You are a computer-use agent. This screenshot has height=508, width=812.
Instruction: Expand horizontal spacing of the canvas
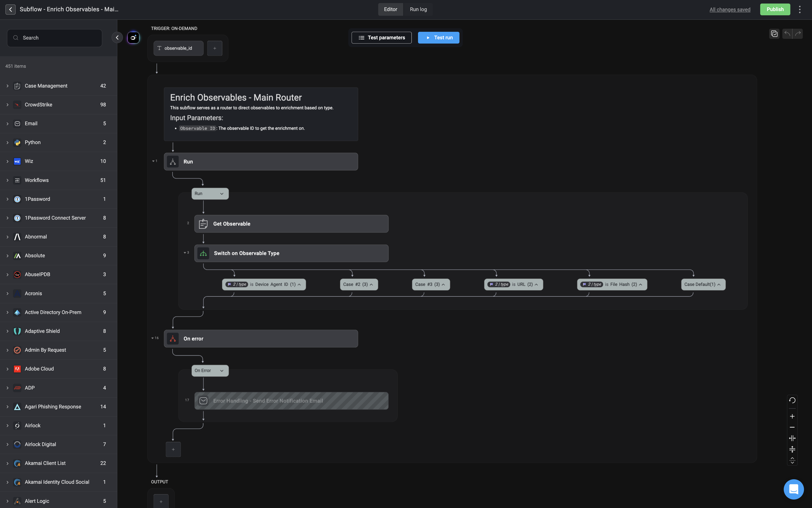point(792,438)
